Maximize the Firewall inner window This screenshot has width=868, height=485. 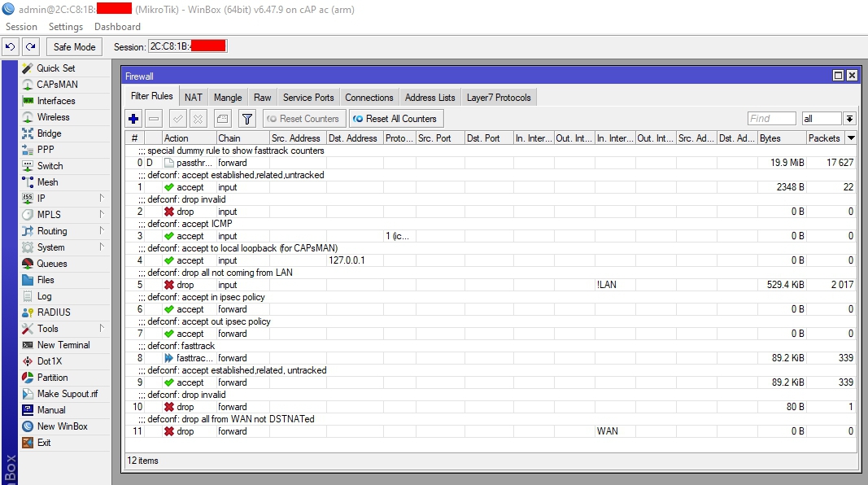click(x=838, y=76)
